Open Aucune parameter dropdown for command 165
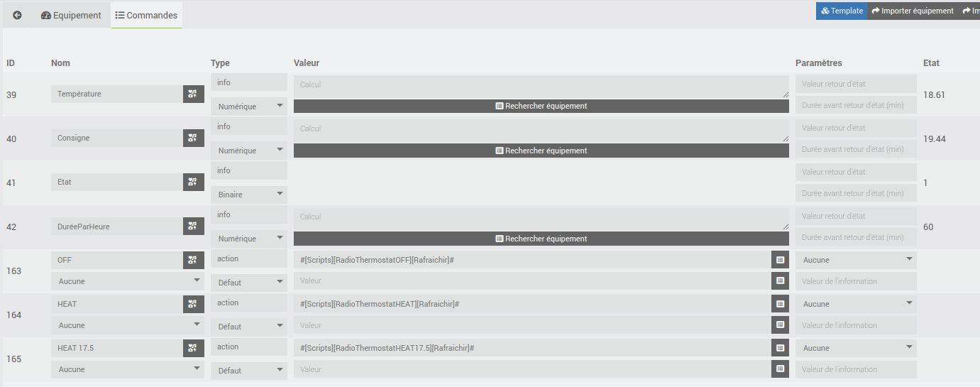 (x=856, y=348)
